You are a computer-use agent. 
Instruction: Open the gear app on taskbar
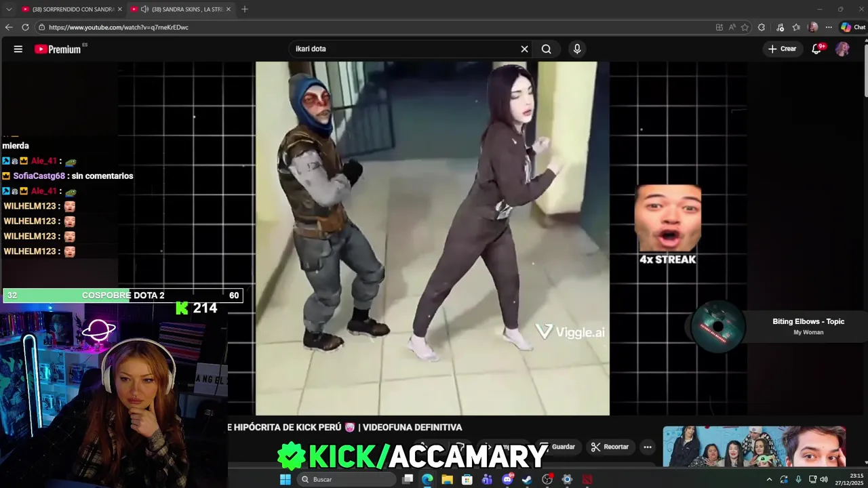pos(567,479)
